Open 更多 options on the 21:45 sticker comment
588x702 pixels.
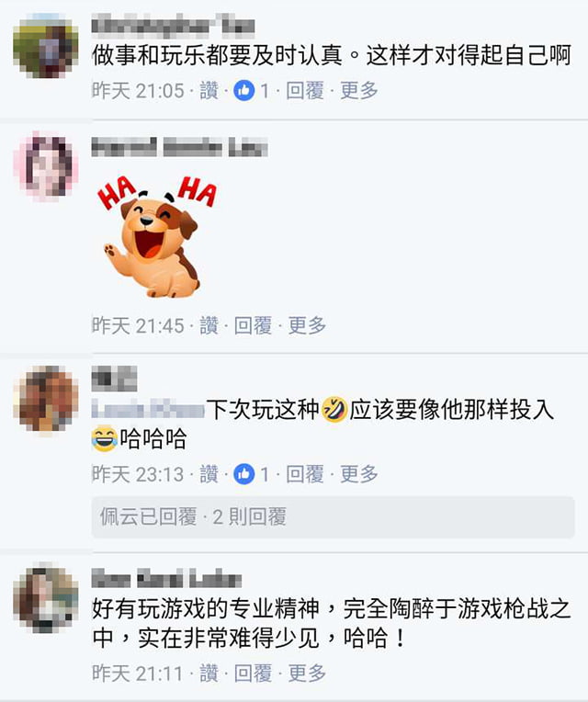(307, 325)
